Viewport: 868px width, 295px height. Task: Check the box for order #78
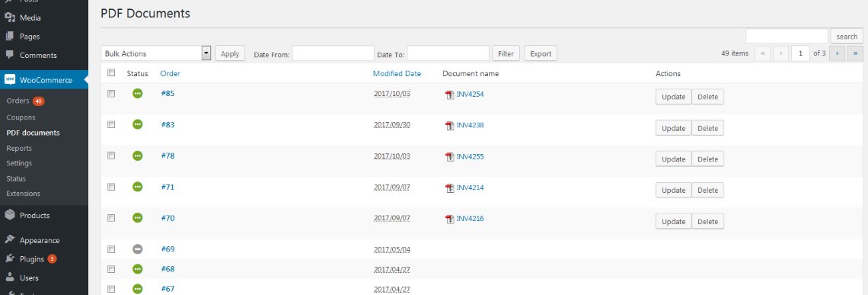[111, 156]
